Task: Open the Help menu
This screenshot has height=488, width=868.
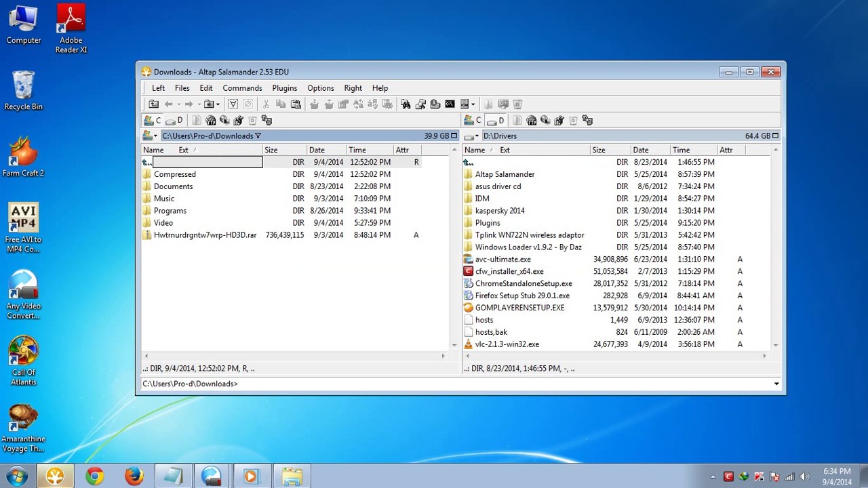Action: click(x=380, y=88)
